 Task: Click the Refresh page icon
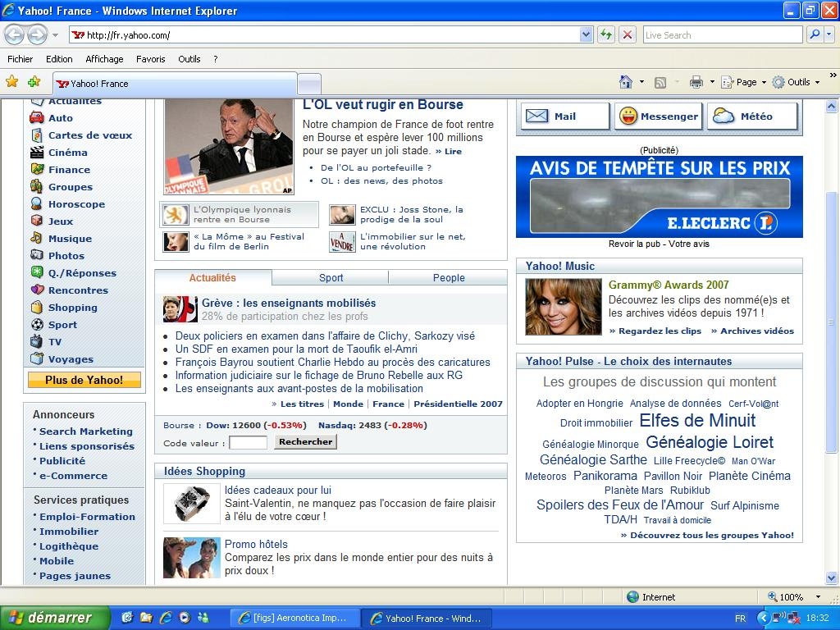point(606,34)
